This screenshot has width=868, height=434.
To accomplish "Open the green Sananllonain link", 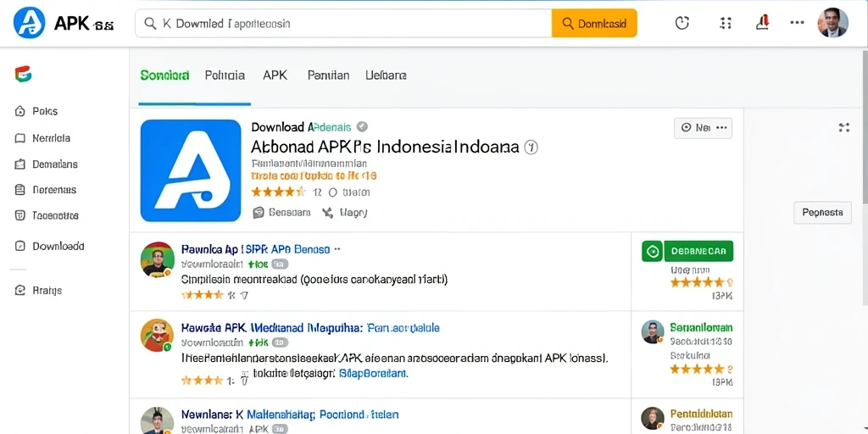I will tap(701, 327).
